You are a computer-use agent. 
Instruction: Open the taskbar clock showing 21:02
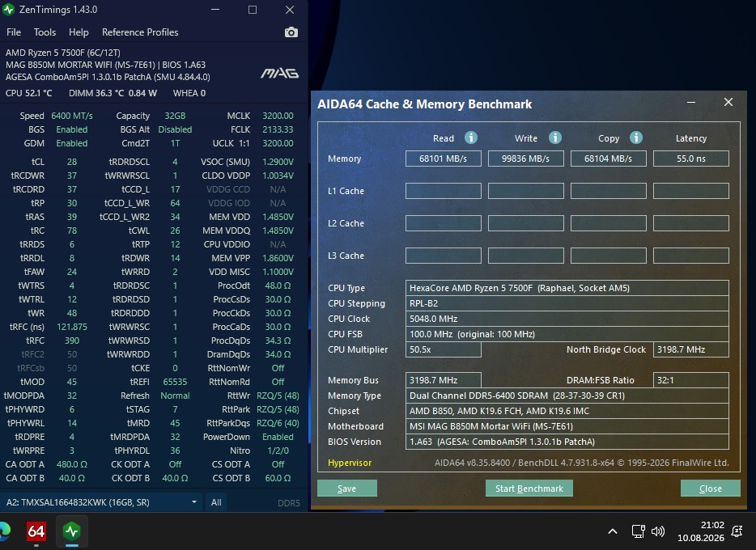tap(701, 531)
